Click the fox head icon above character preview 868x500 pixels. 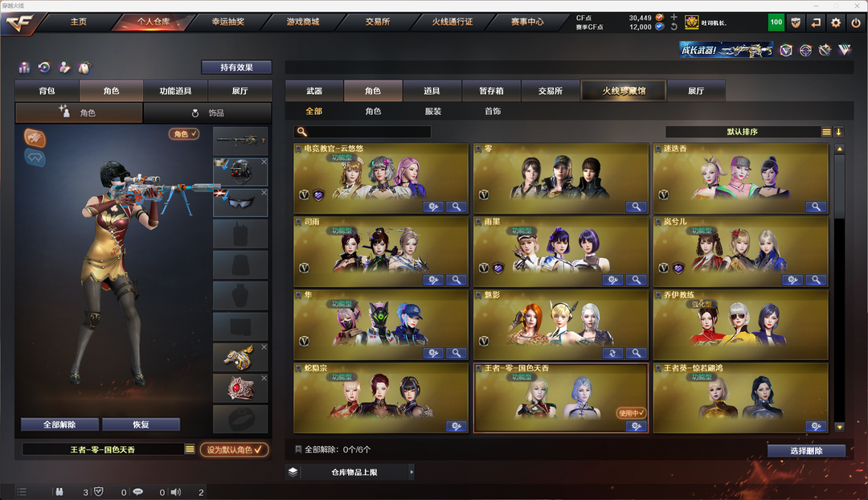35,137
